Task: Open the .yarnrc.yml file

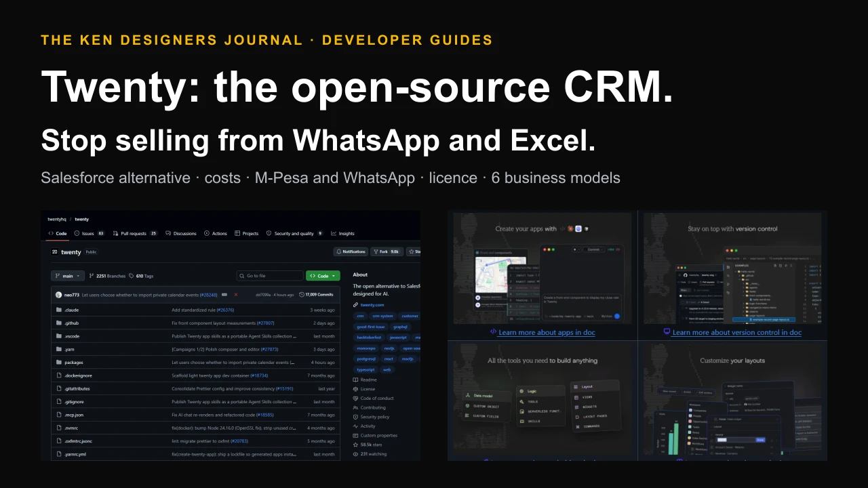Action: point(75,454)
